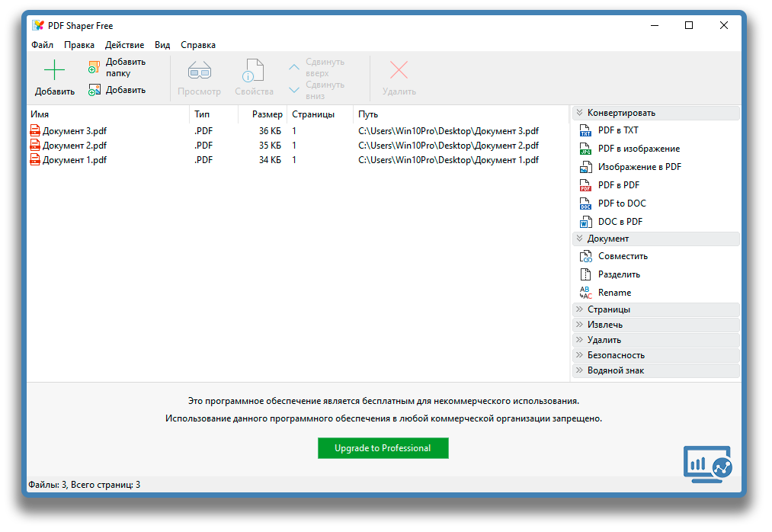Viewport: 772px width, 532px height.
Task: Sort by Имя column header
Action: coord(107,114)
